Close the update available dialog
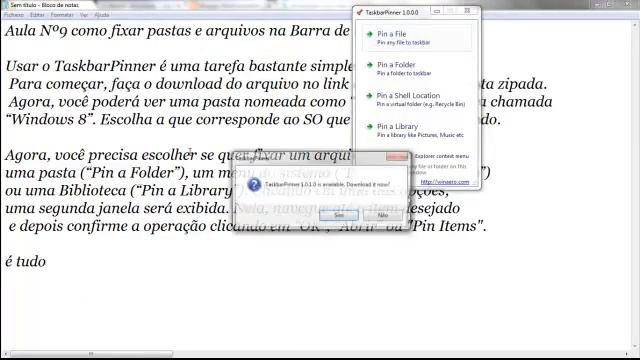The image size is (640, 360). (397, 156)
